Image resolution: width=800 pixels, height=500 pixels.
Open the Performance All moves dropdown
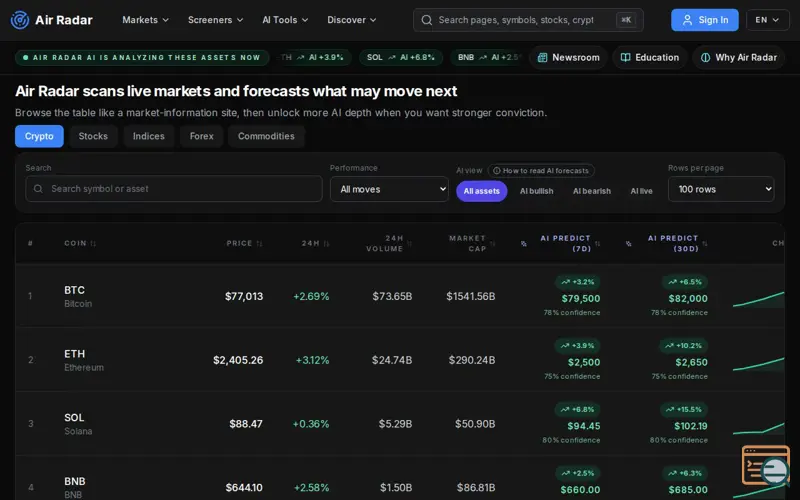(389, 189)
